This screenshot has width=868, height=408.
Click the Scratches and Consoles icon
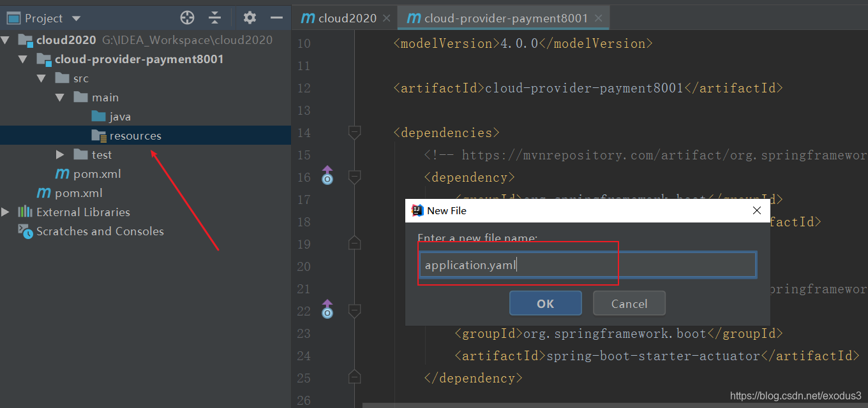(26, 231)
